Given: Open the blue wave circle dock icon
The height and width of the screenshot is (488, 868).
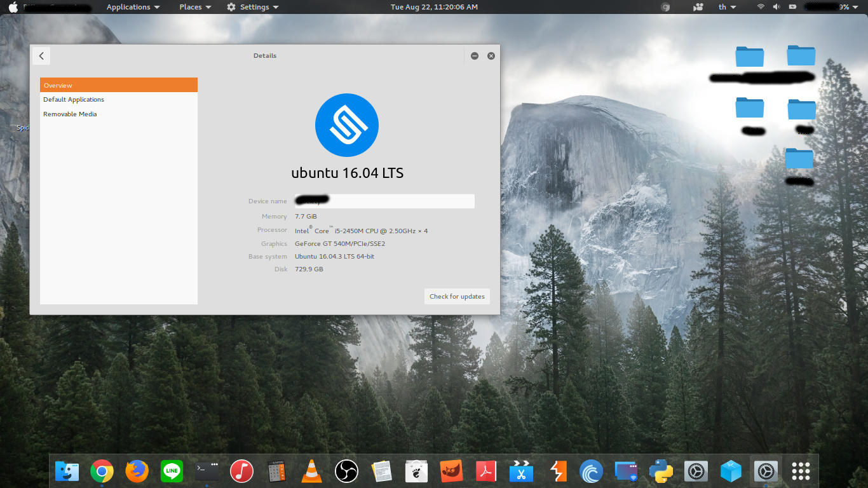Looking at the screenshot, I should [592, 471].
